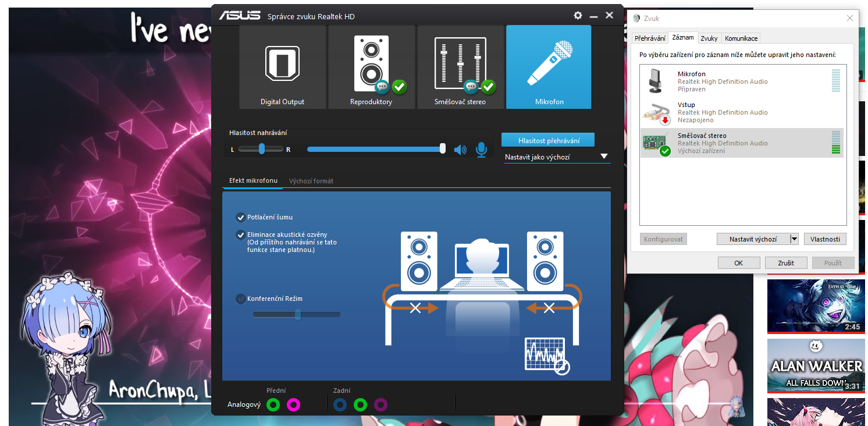Confirm with OK in Zvuk dialog
868x426 pixels.
click(x=739, y=263)
